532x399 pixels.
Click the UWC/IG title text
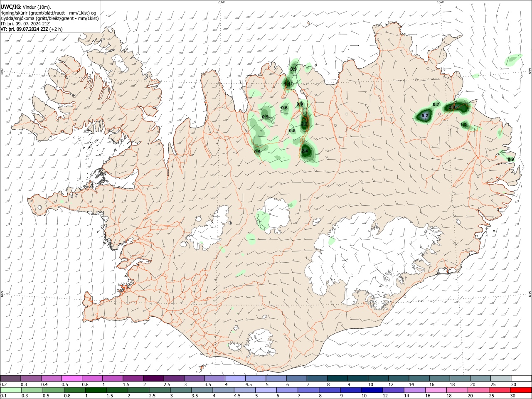tap(10, 7)
